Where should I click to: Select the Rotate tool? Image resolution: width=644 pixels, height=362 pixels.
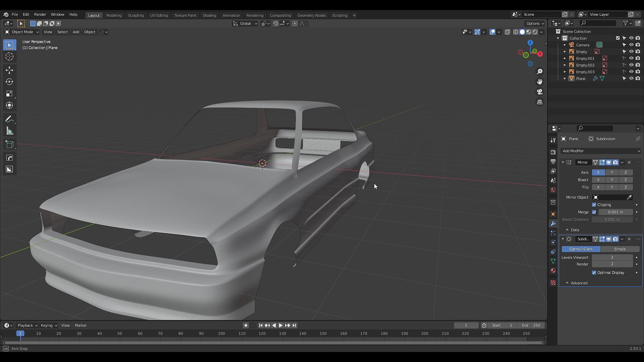pos(9,82)
